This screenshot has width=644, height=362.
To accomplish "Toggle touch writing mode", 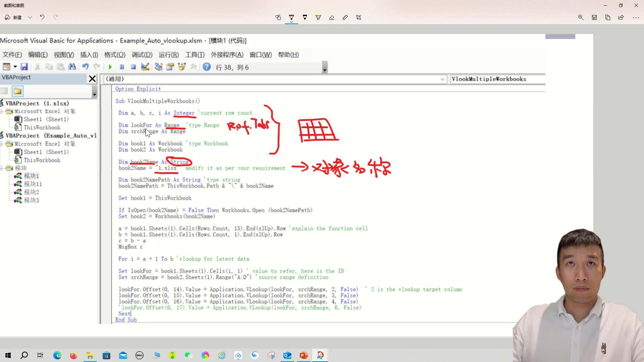I will (278, 17).
